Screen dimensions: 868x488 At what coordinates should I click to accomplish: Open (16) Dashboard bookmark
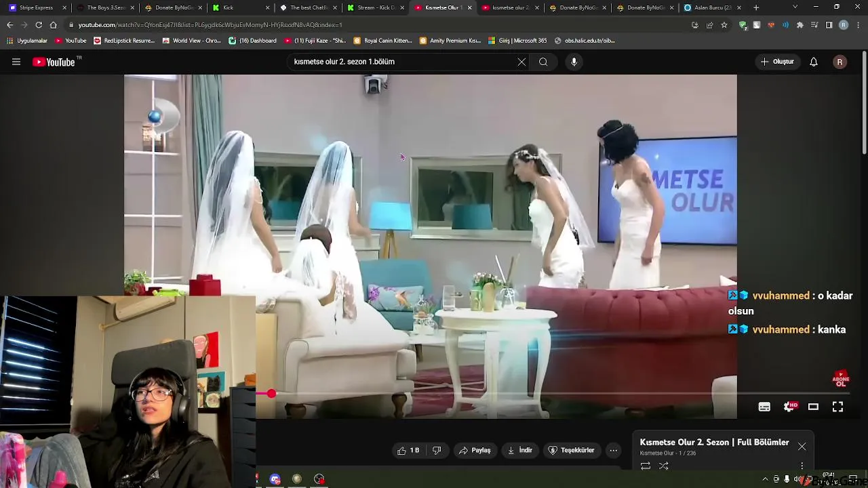tap(252, 41)
